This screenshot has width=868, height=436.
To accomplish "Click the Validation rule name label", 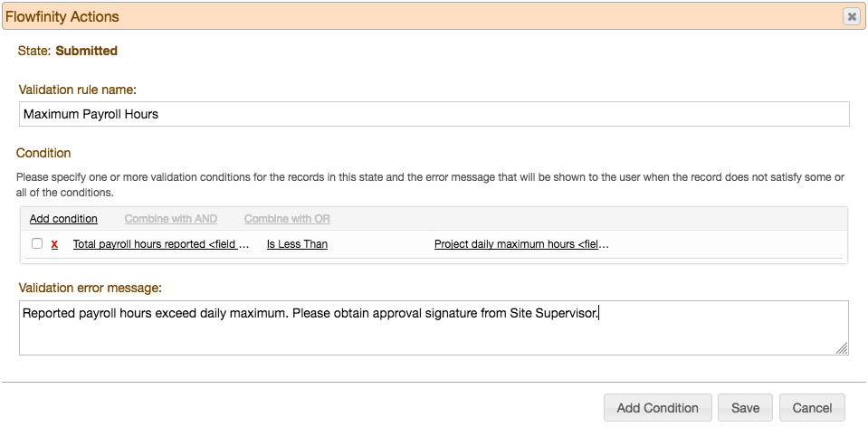I will [x=77, y=90].
